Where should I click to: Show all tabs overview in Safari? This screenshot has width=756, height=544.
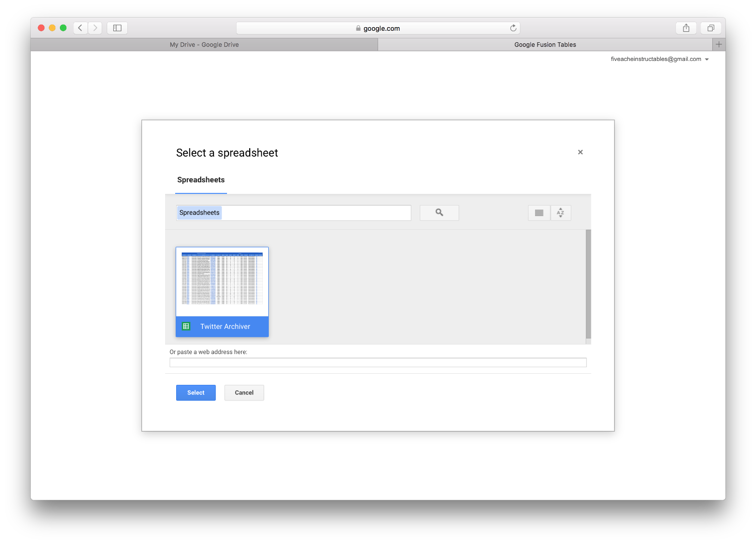point(711,28)
